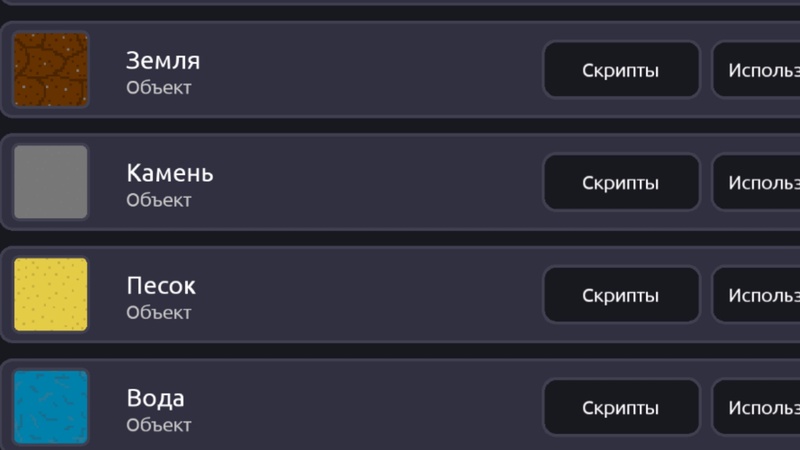Screen dimensions: 800x450
Task: Click the Объект label under Камень
Action: 159,200
